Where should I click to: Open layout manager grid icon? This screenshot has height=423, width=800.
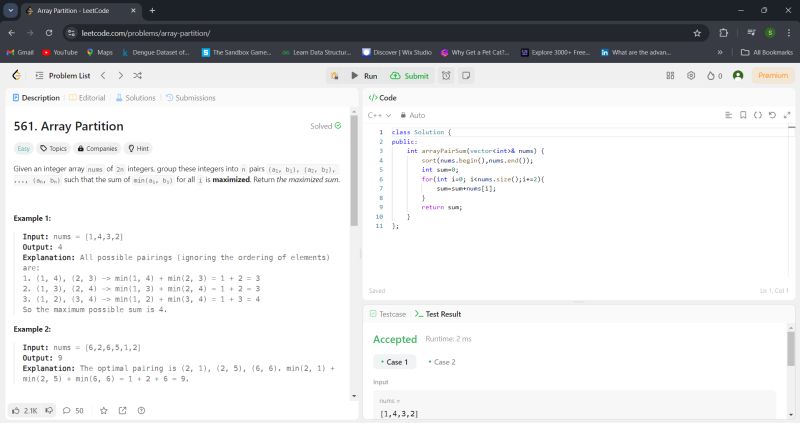(x=670, y=76)
